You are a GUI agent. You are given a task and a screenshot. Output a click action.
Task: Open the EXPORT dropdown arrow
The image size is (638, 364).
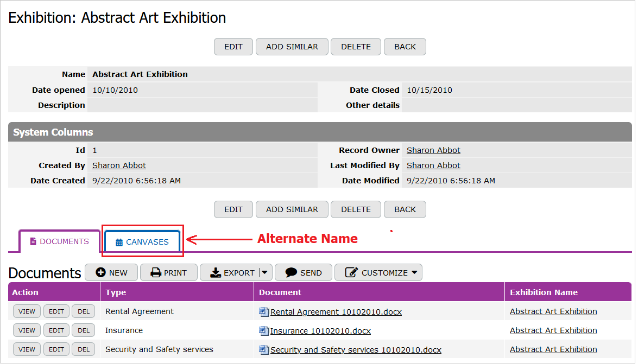265,272
